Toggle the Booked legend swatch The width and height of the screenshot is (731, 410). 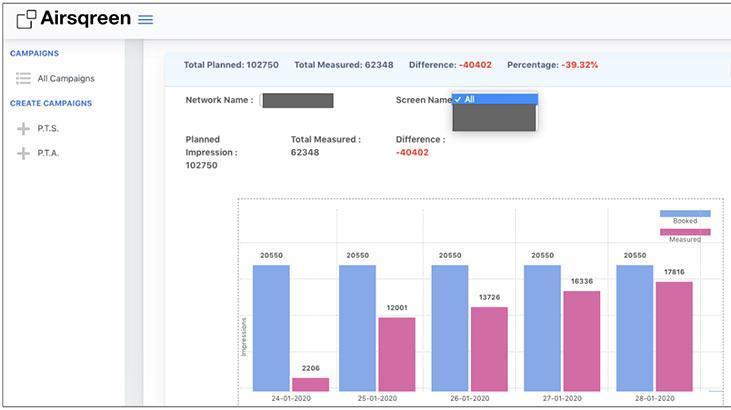tap(685, 213)
